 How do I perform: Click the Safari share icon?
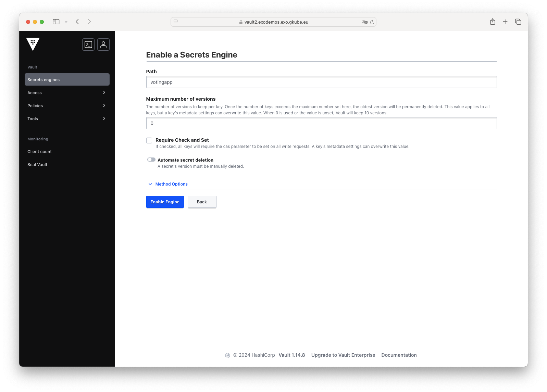click(493, 22)
